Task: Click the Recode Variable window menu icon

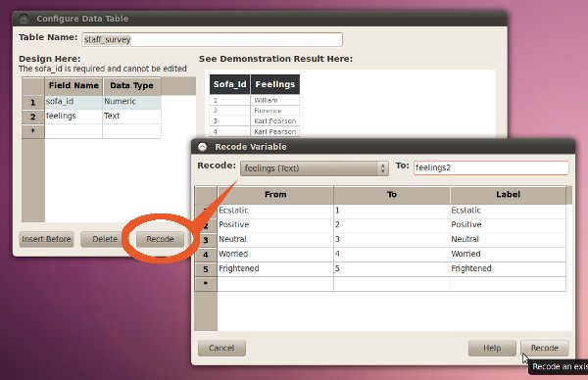Action: (203, 147)
